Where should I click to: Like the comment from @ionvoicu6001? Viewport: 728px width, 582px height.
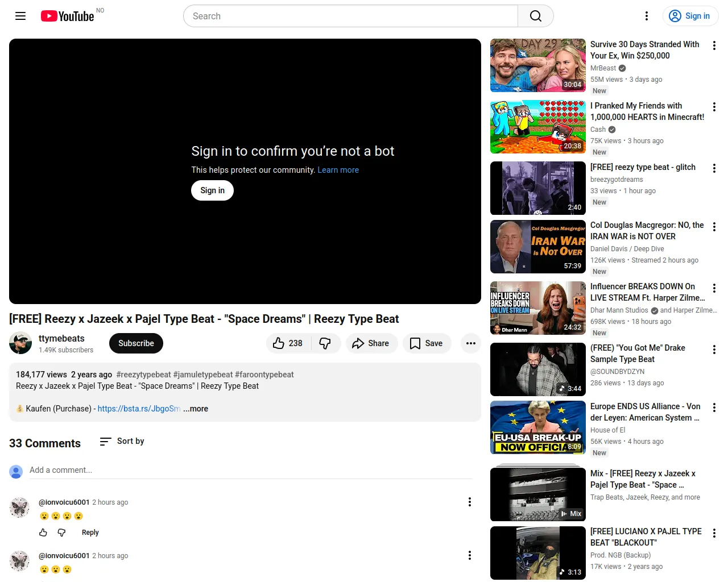pyautogui.click(x=43, y=533)
